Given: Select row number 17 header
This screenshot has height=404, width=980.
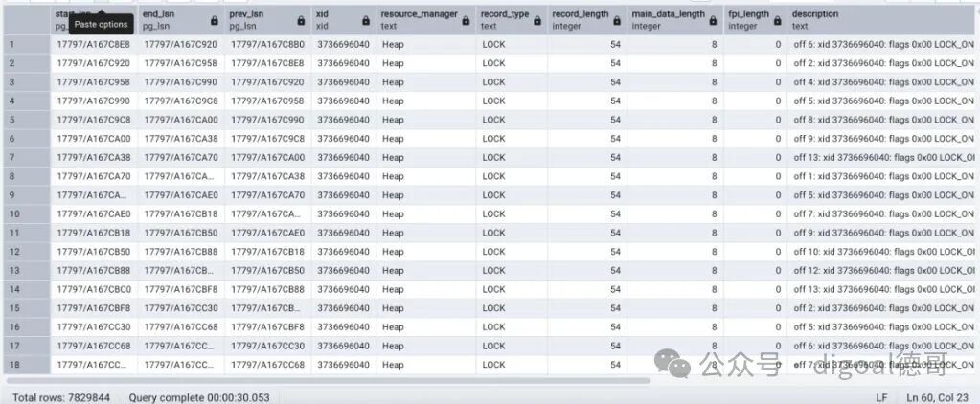Looking at the screenshot, I should click(27, 346).
